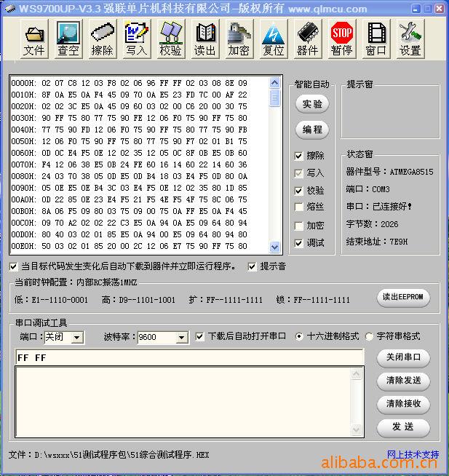The image size is (449, 476).
Task: Open the 网上技术支持 link
Action: pos(413,454)
